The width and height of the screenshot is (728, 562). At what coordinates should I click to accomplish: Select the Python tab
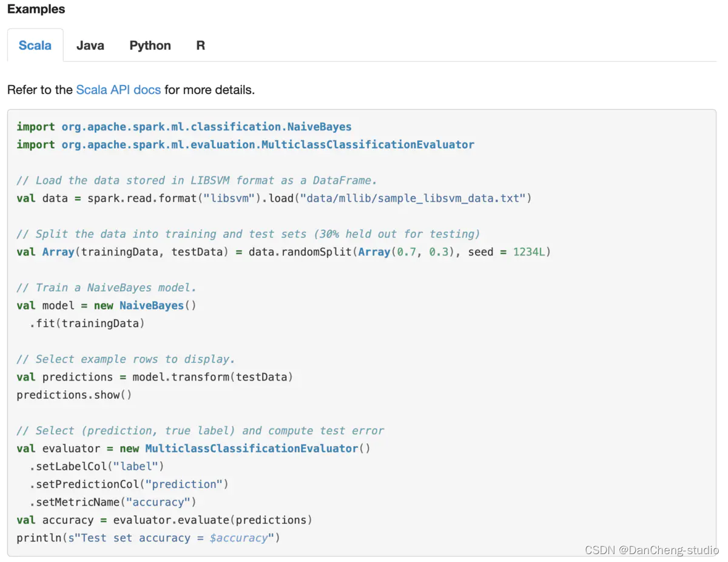pos(150,46)
